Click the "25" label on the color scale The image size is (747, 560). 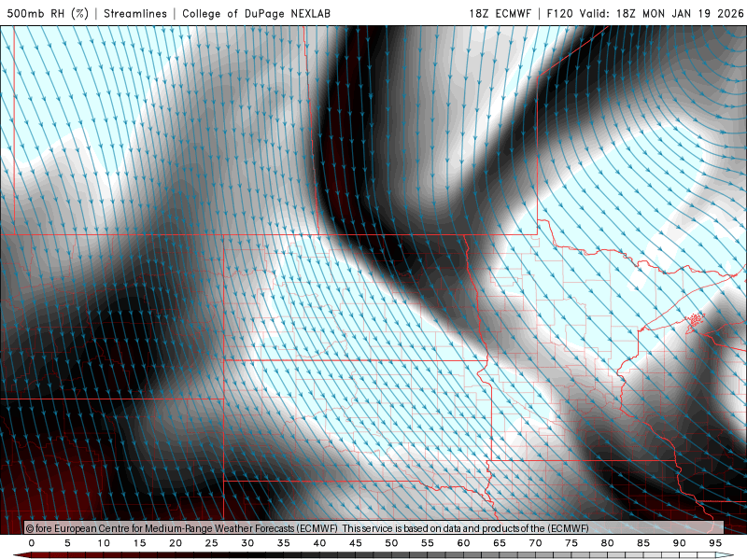(212, 543)
